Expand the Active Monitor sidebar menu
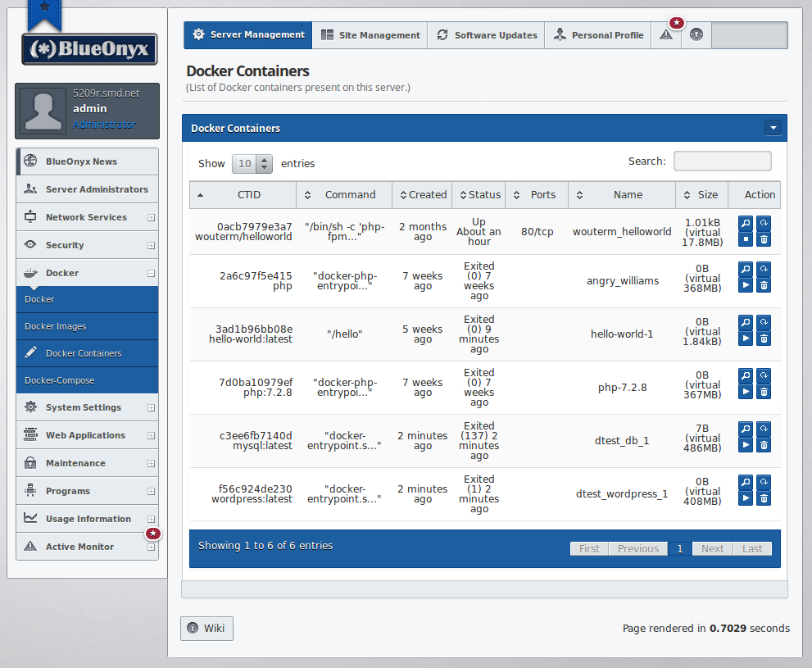This screenshot has height=668, width=812. point(152,548)
